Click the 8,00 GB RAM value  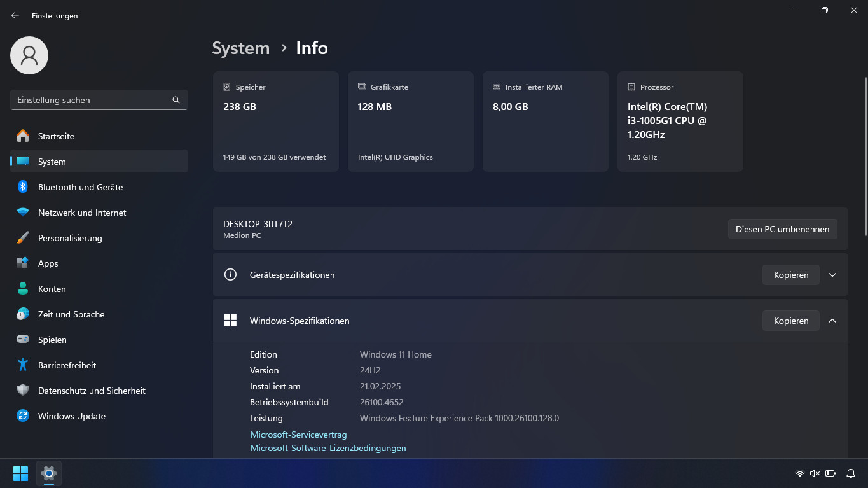(x=511, y=107)
